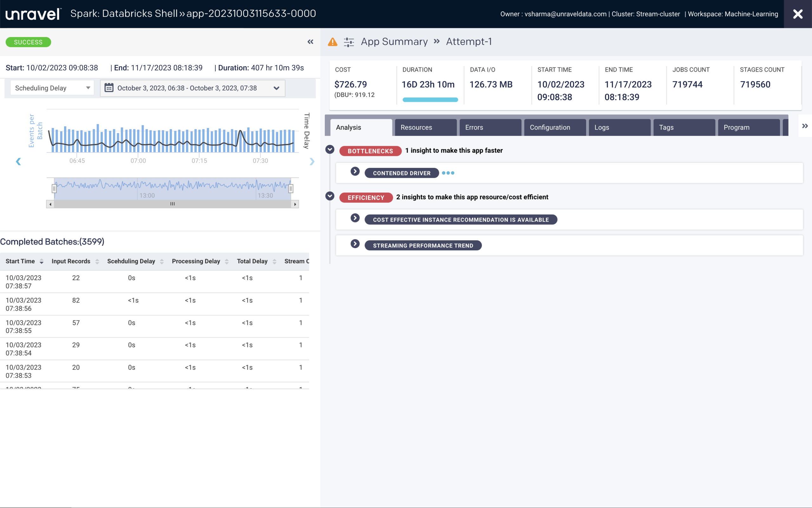Click the App Summary breadcrumb link

point(394,42)
